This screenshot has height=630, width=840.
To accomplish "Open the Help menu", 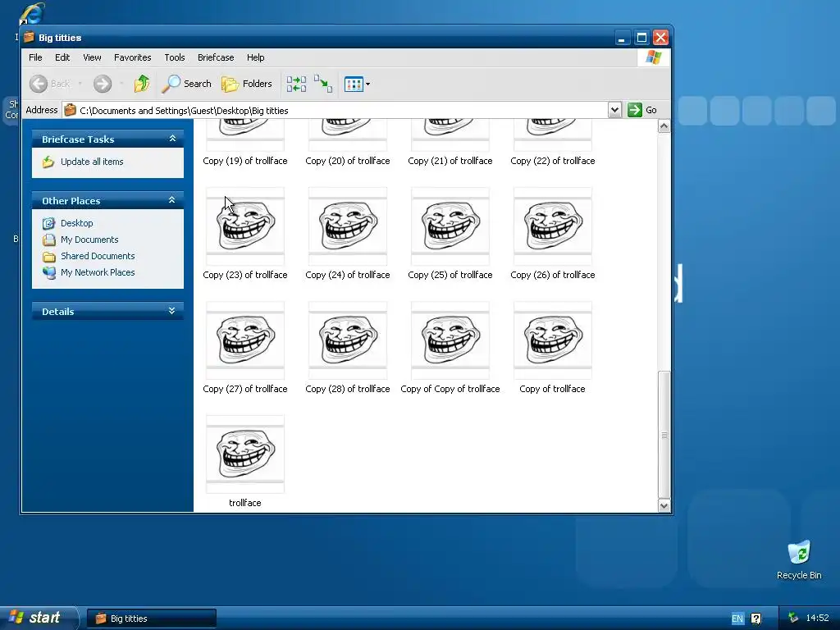I will (256, 57).
